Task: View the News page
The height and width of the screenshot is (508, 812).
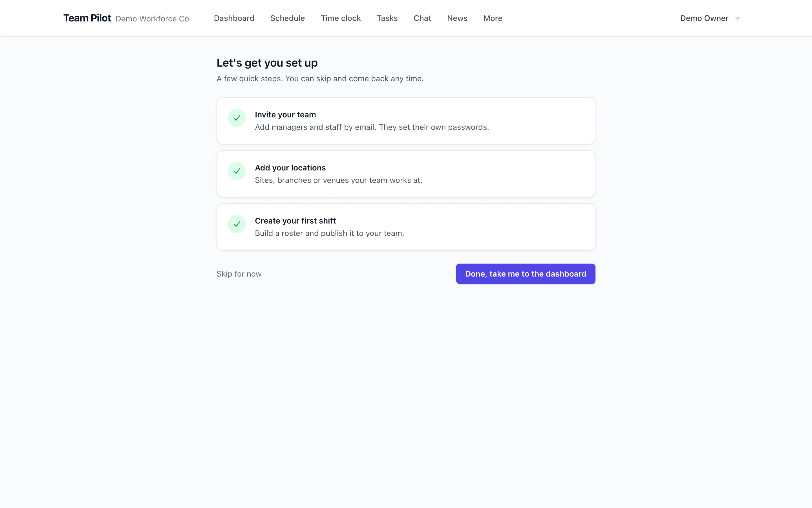Action: (x=457, y=18)
